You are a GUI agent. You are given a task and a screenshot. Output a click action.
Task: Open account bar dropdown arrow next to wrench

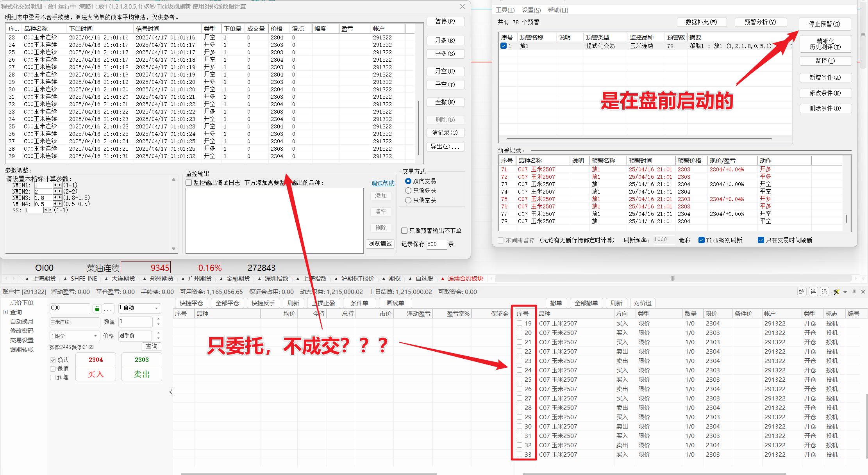(x=845, y=292)
